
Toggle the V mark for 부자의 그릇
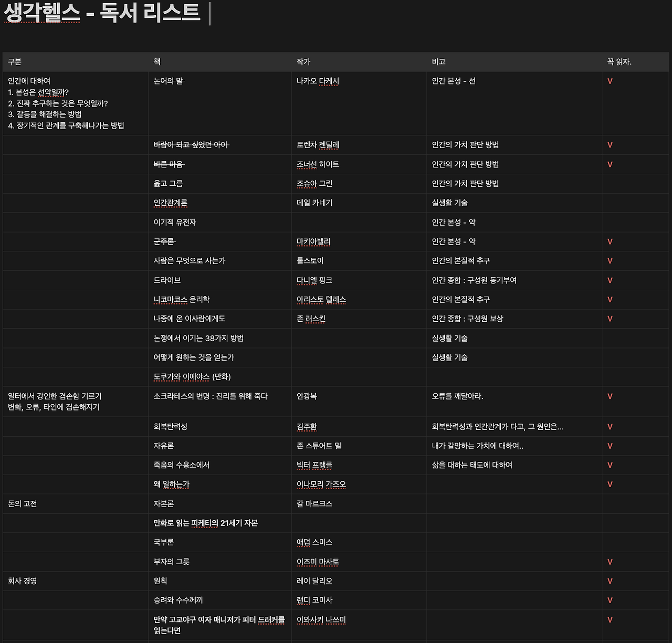(x=610, y=562)
